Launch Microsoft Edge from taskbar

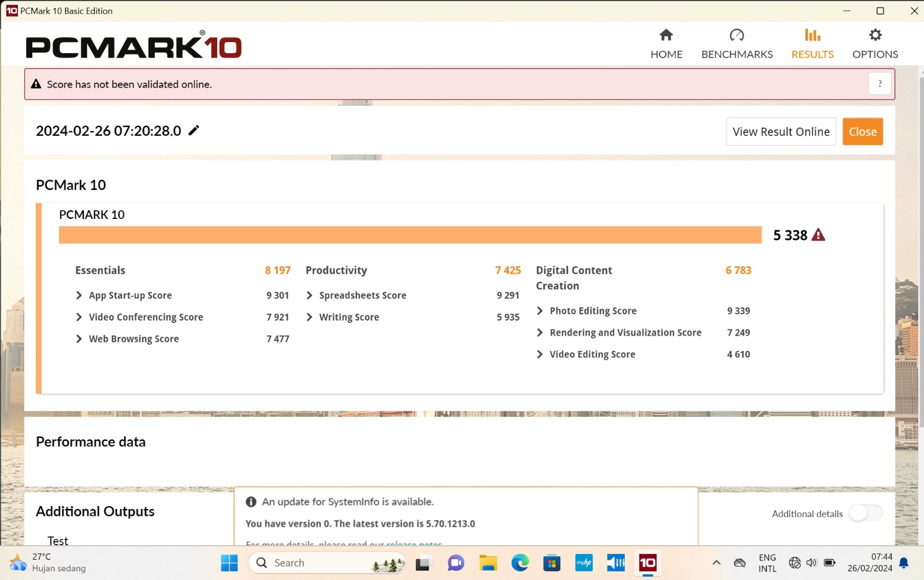(520, 563)
